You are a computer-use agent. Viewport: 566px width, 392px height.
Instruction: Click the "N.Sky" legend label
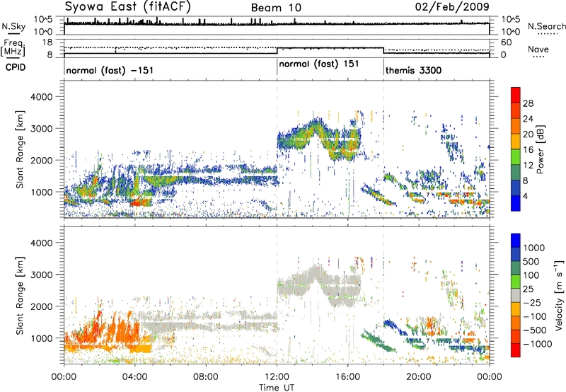[x=13, y=26]
